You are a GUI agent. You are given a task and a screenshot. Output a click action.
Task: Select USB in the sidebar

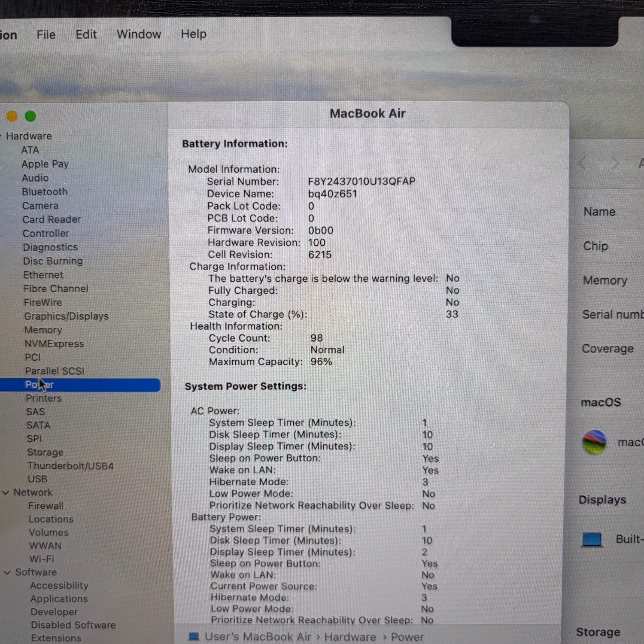click(38, 479)
